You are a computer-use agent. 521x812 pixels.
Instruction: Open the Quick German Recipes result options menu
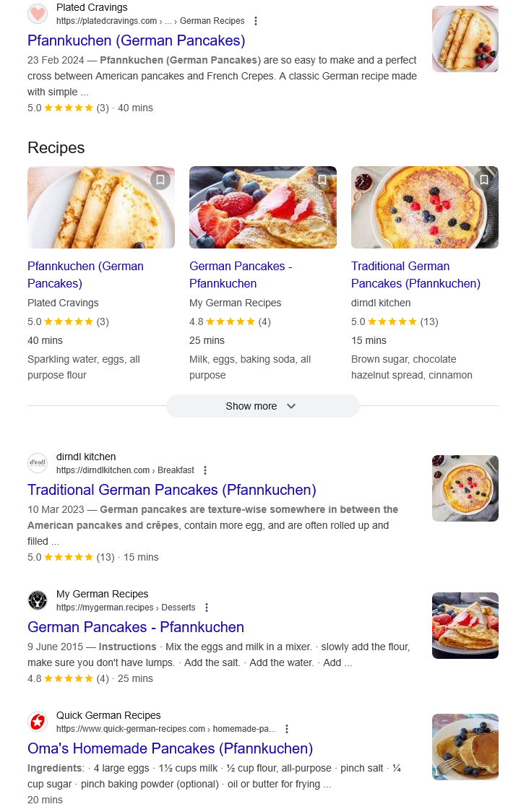click(287, 729)
